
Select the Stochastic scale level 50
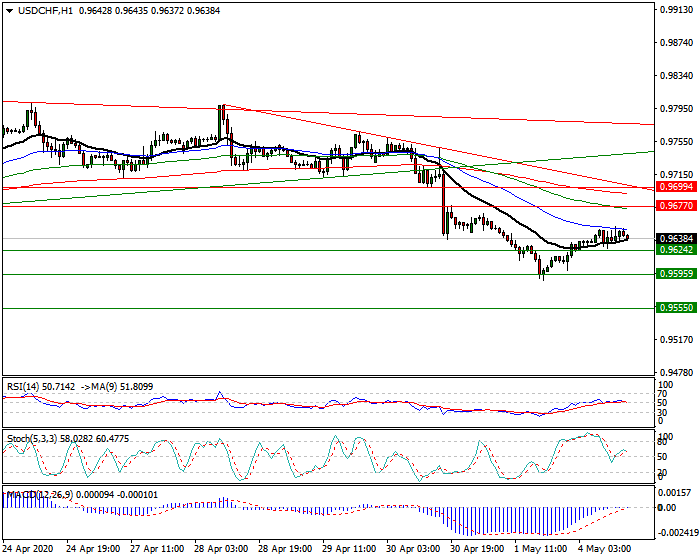pos(662,457)
